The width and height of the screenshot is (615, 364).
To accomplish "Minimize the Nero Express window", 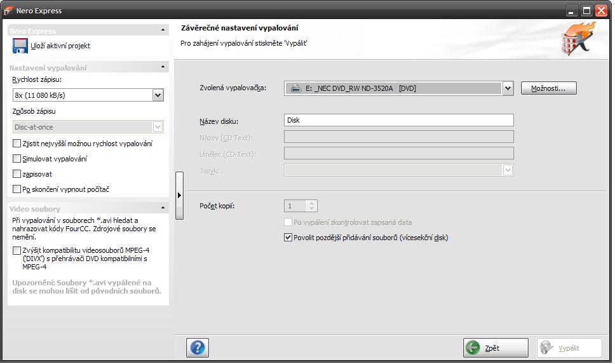I will point(572,11).
